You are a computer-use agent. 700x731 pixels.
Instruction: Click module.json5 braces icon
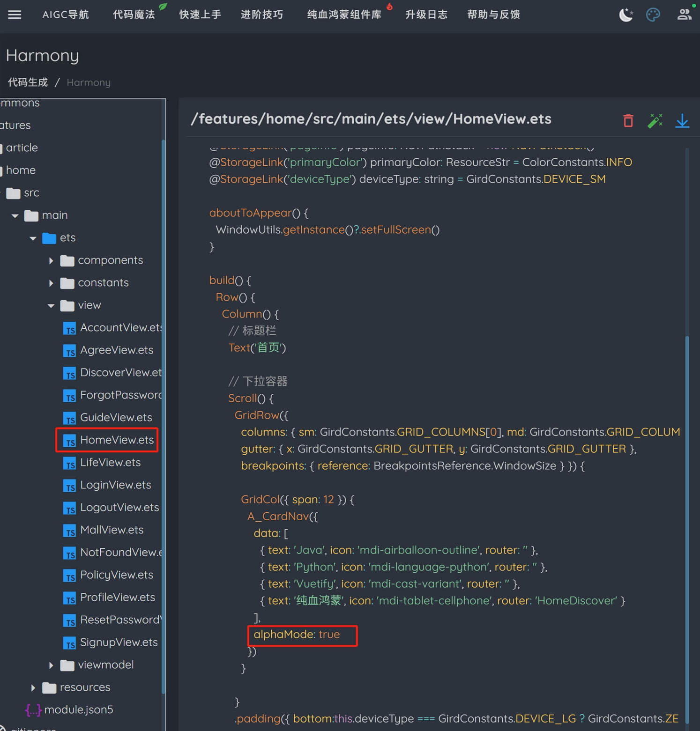click(33, 710)
